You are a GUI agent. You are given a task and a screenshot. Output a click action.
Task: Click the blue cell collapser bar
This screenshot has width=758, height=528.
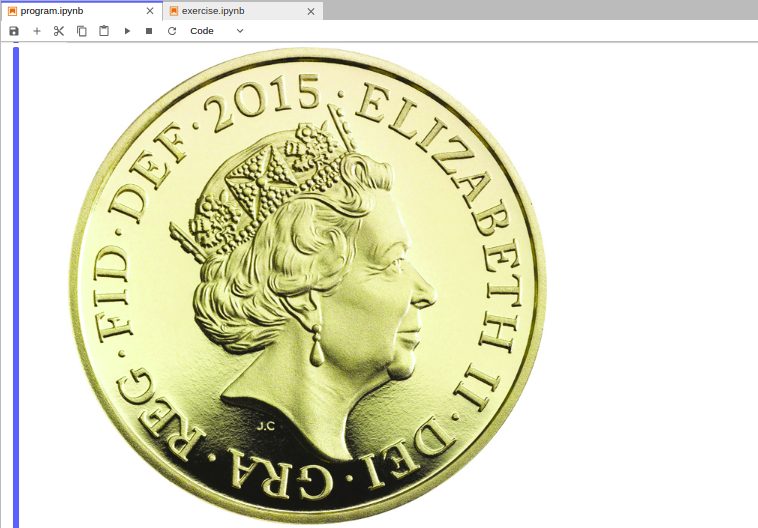(16, 286)
